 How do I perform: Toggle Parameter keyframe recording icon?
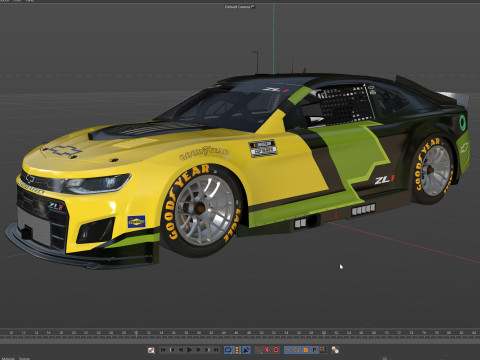[x=314, y=350]
